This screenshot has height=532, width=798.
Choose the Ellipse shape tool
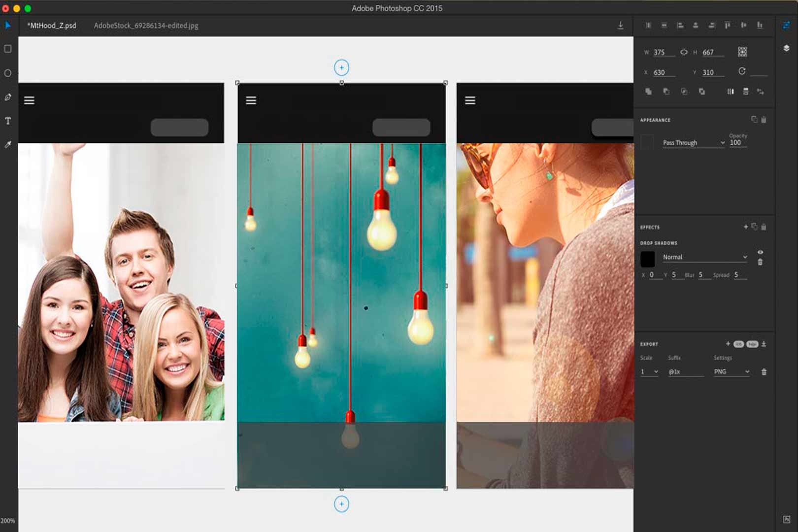tap(8, 73)
